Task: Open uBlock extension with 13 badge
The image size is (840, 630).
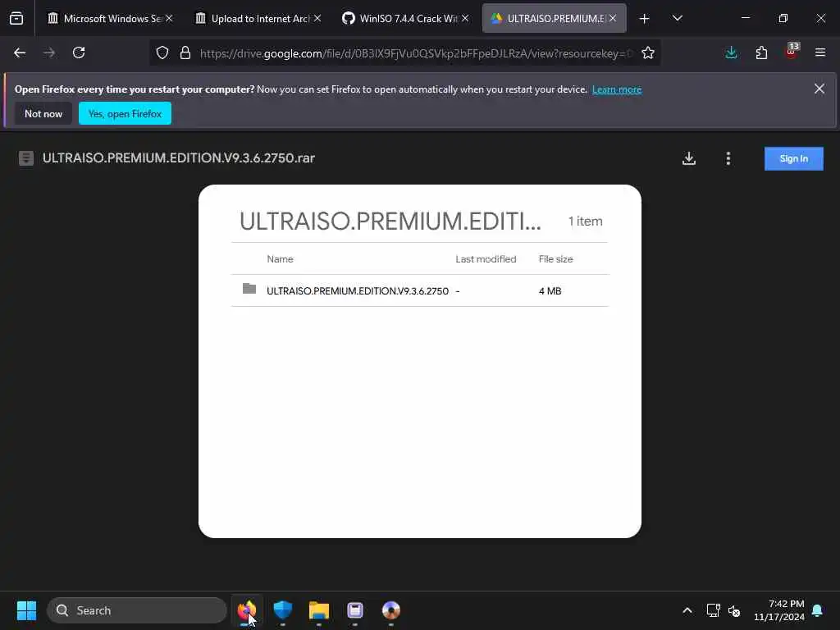Action: [792, 52]
